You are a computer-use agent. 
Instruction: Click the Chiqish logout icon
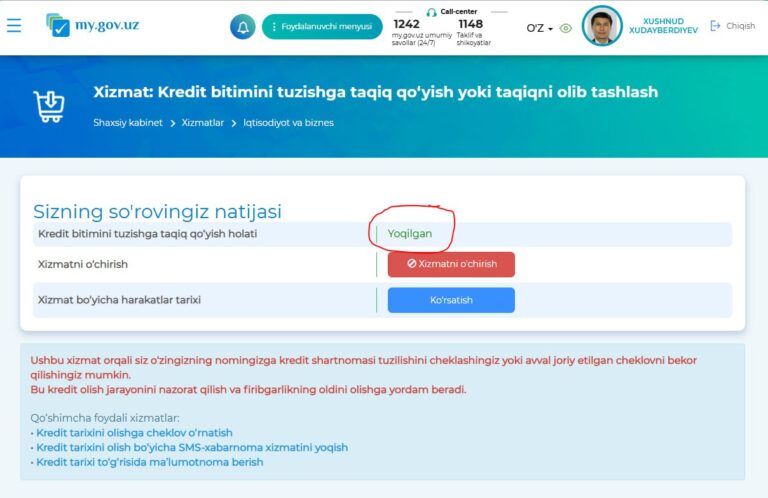pos(715,26)
